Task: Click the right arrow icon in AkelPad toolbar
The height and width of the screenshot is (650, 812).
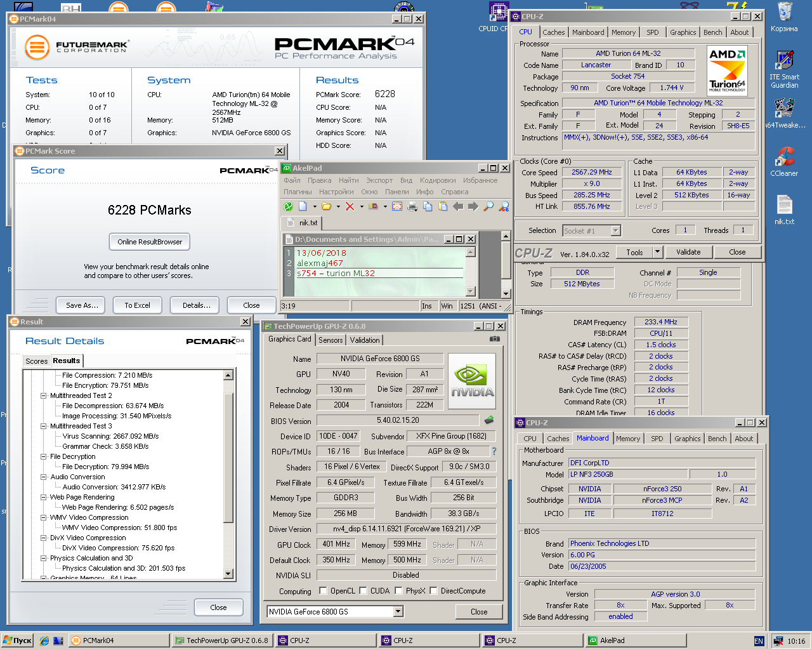Action: tap(473, 206)
